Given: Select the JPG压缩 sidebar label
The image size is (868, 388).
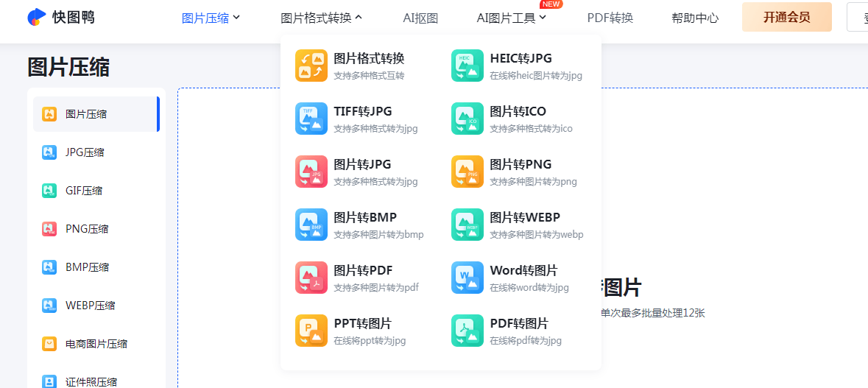Looking at the screenshot, I should point(85,152).
